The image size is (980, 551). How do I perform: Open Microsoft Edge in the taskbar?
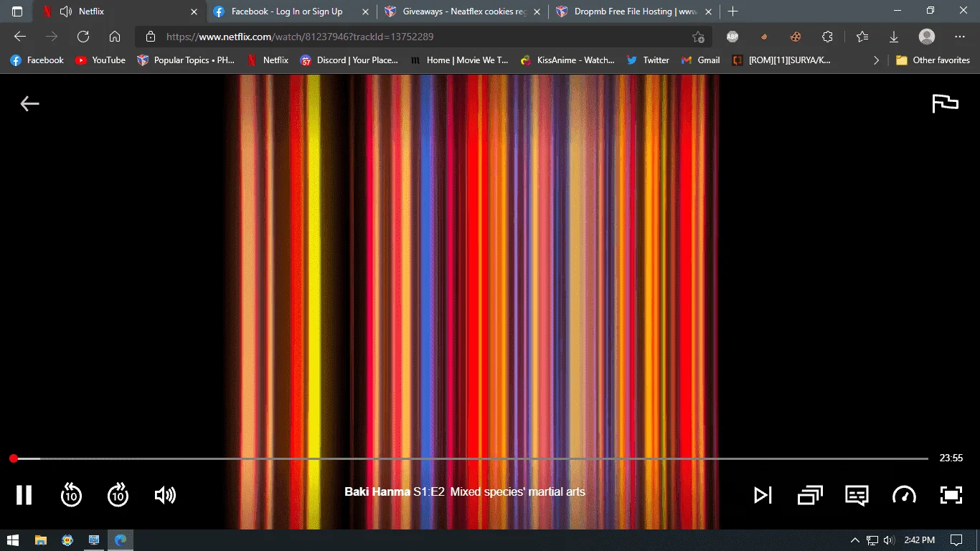(121, 540)
